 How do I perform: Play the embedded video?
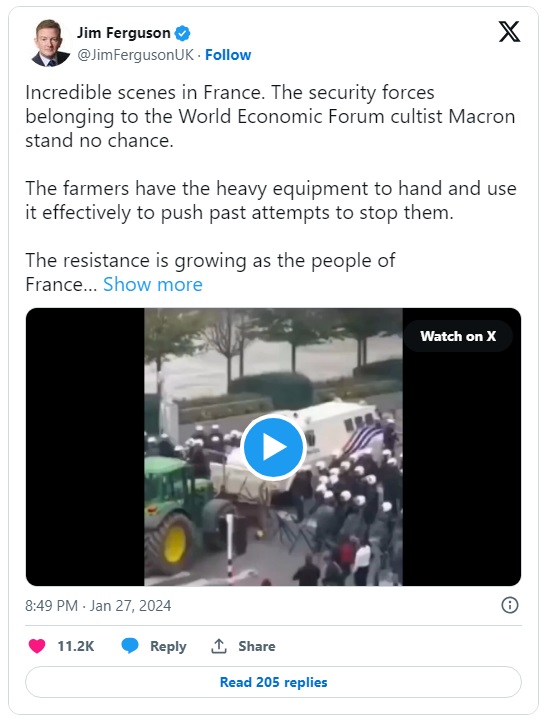tap(273, 447)
